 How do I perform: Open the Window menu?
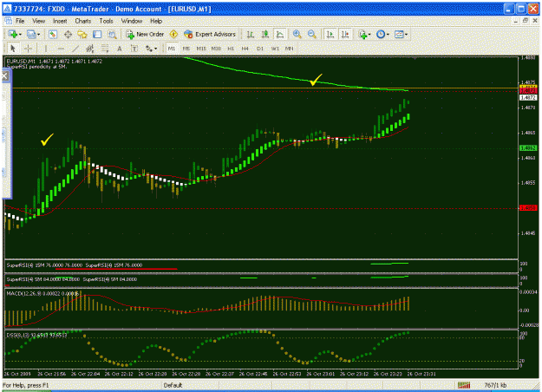[x=132, y=21]
